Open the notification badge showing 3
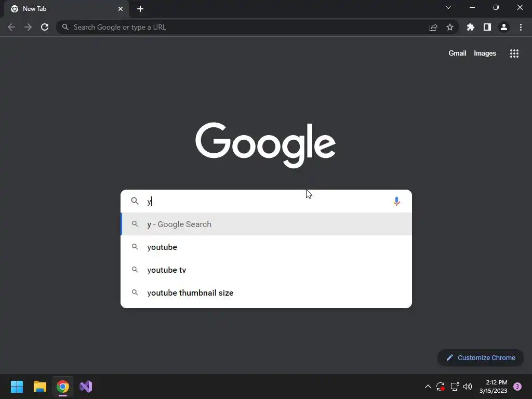This screenshot has width=532, height=399. click(x=517, y=387)
